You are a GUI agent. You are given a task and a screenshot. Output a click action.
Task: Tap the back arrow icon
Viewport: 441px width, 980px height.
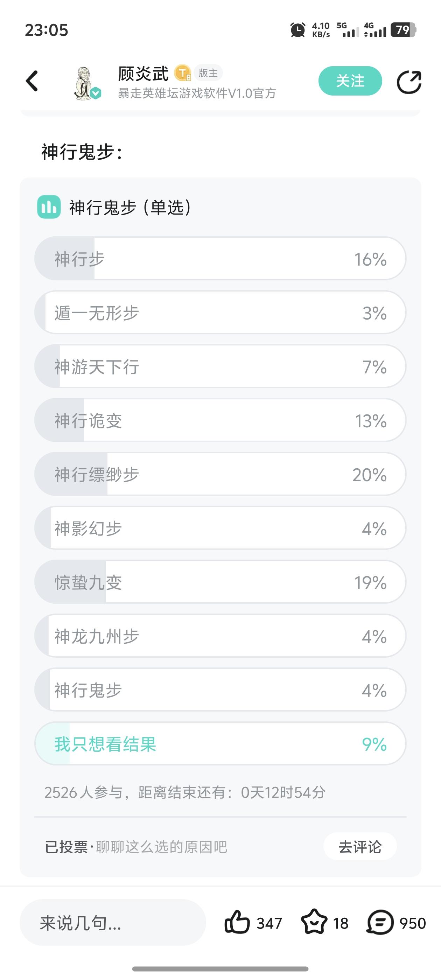pyautogui.click(x=32, y=81)
